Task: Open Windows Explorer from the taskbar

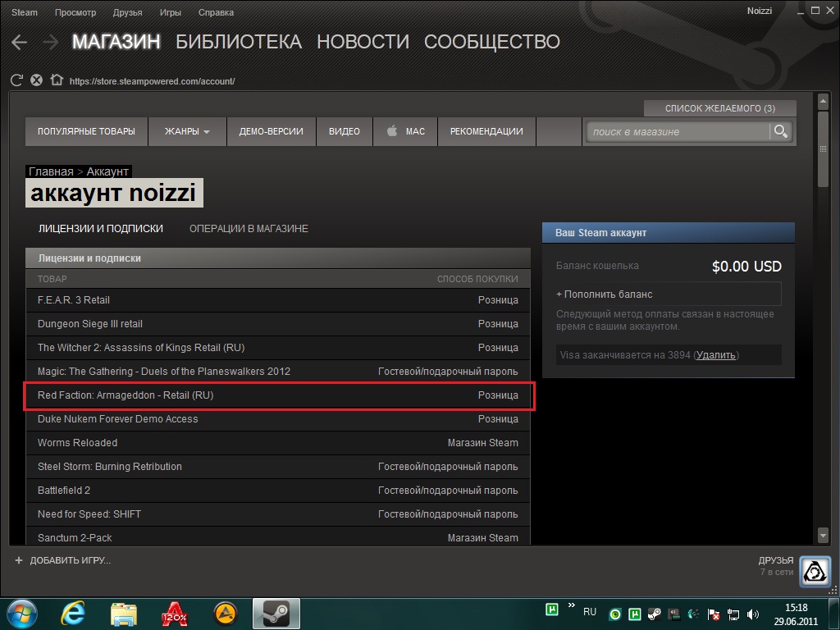Action: click(x=124, y=614)
